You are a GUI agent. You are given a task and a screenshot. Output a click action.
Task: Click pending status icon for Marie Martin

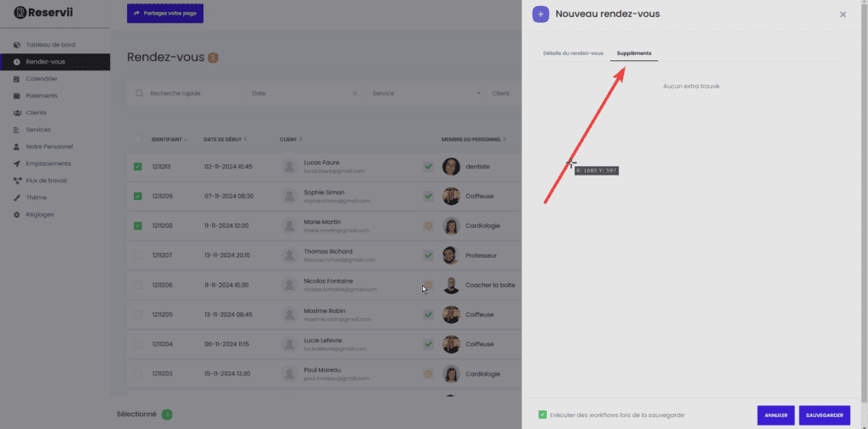pyautogui.click(x=428, y=226)
